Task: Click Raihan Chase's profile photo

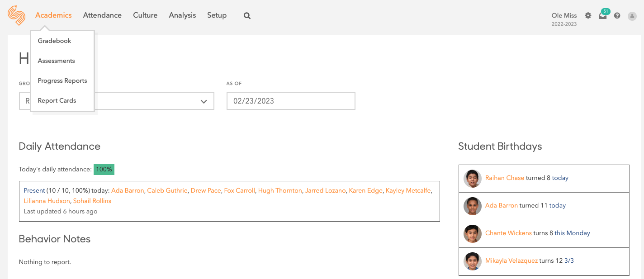Action: (x=472, y=179)
